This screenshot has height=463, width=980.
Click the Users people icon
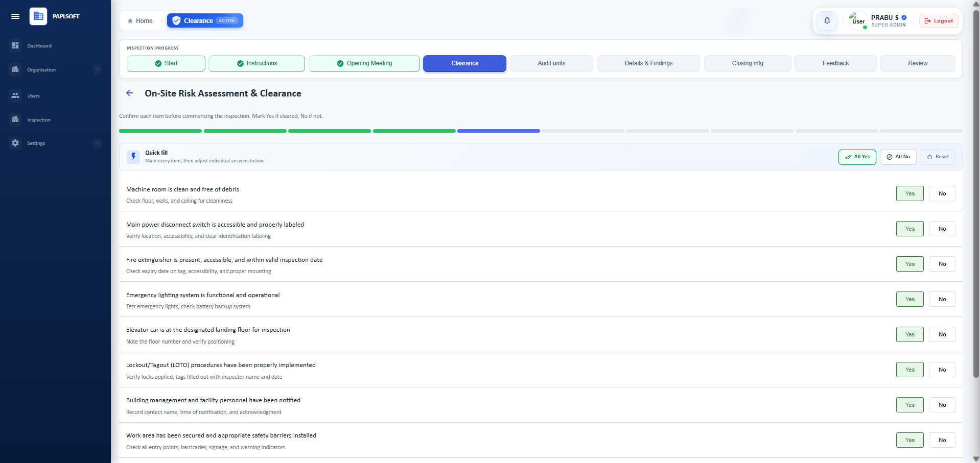[x=15, y=95]
